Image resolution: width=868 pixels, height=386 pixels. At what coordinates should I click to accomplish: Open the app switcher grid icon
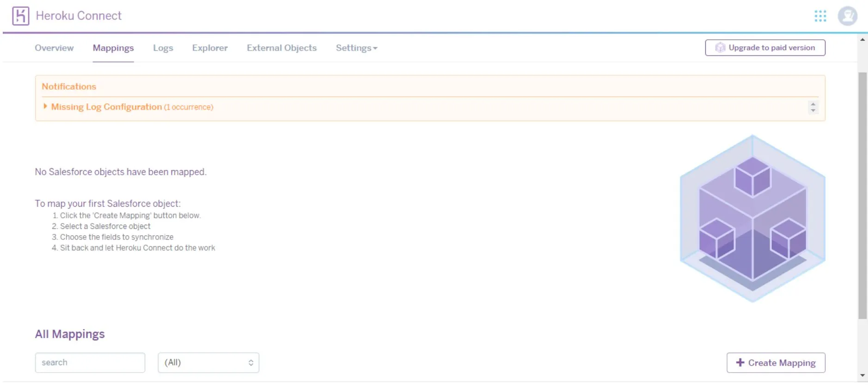820,16
